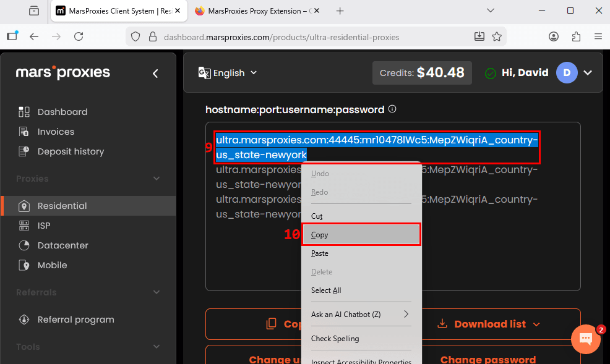This screenshot has height=364, width=610.
Task: Click the ISP server icon
Action: 24,226
